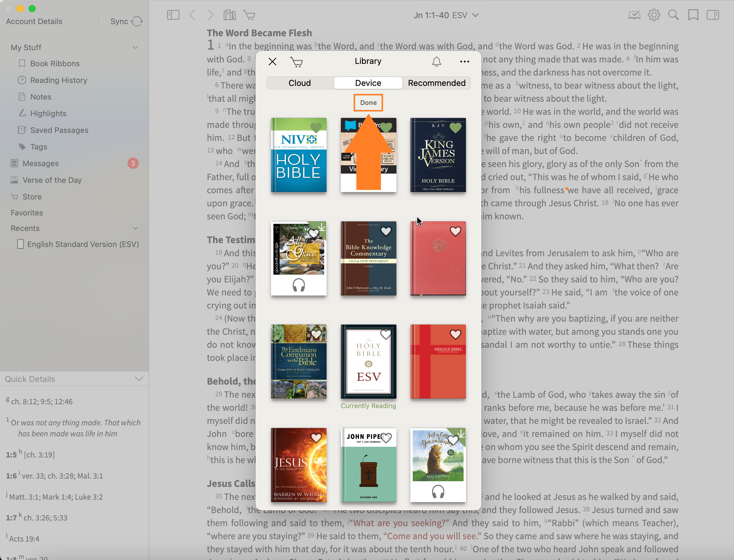Collapse the My Stuff section
The width and height of the screenshot is (734, 560).
point(135,47)
